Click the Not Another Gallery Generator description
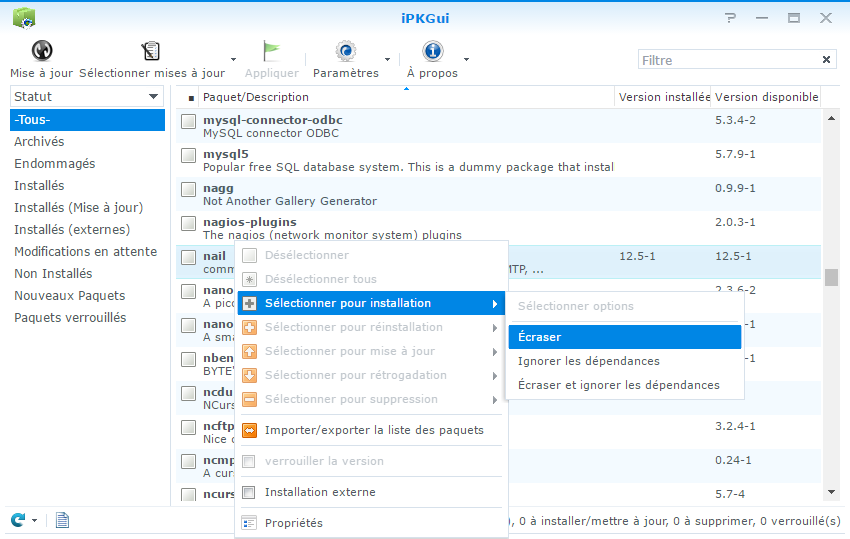The width and height of the screenshot is (850, 539). (290, 201)
